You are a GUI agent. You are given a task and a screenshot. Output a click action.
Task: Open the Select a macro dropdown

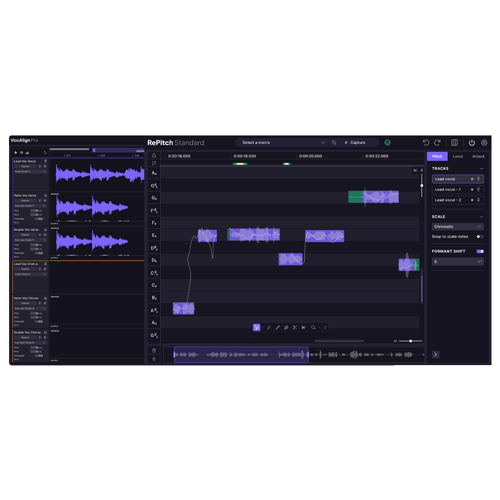283,143
